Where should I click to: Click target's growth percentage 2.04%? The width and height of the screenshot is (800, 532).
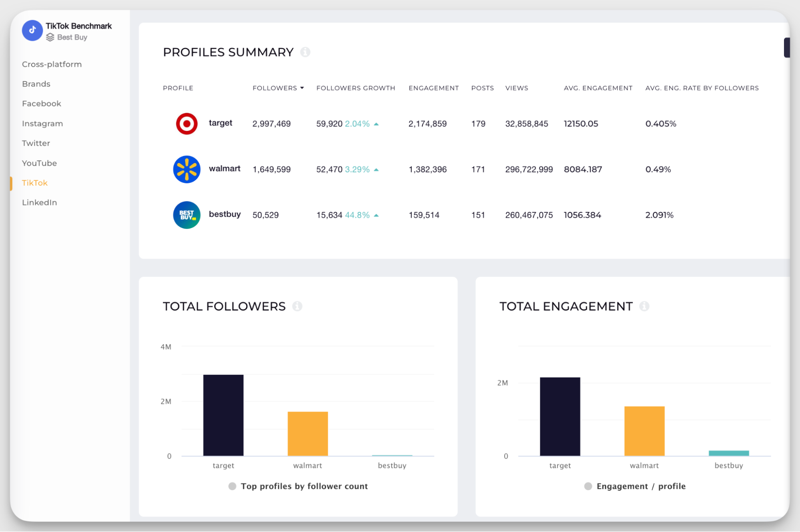[x=357, y=124]
